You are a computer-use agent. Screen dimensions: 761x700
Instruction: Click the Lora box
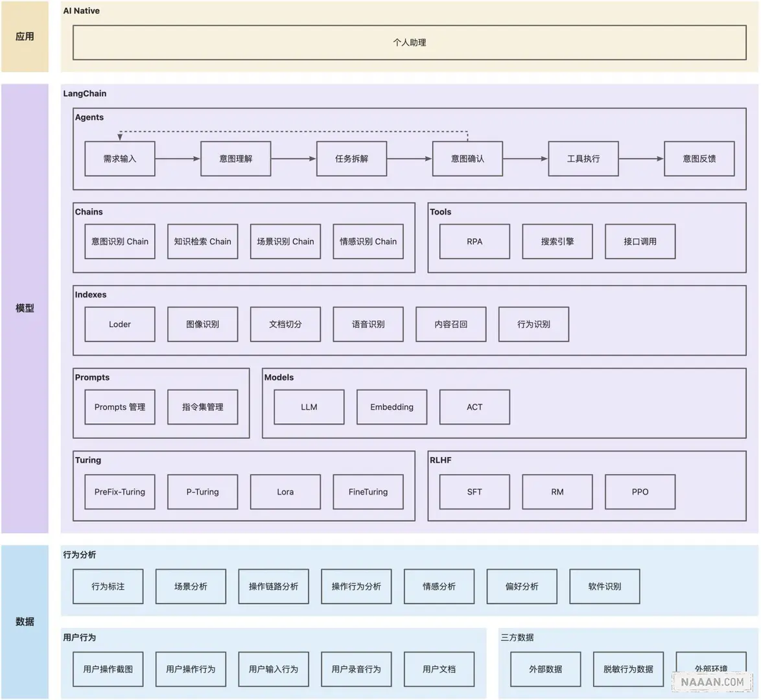[285, 492]
